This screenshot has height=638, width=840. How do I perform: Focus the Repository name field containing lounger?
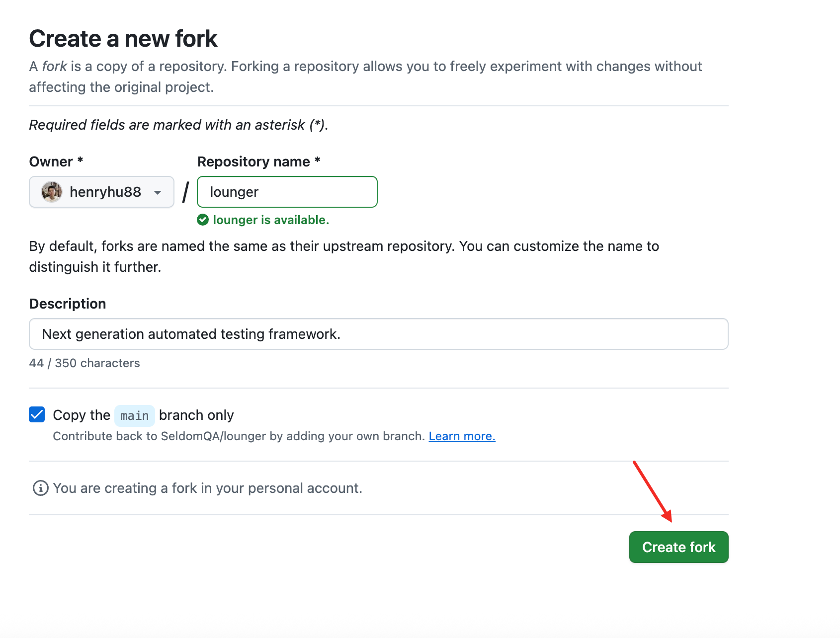(x=287, y=192)
